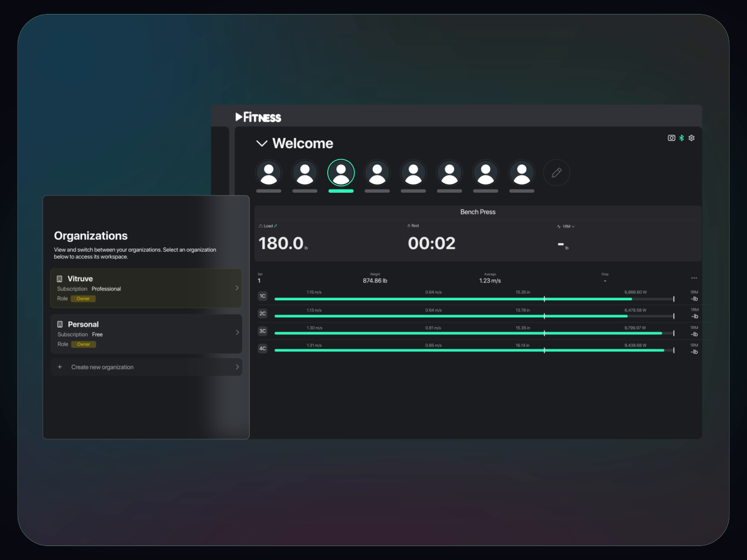Click the Fitness logo
The width and height of the screenshot is (747, 560).
click(258, 117)
